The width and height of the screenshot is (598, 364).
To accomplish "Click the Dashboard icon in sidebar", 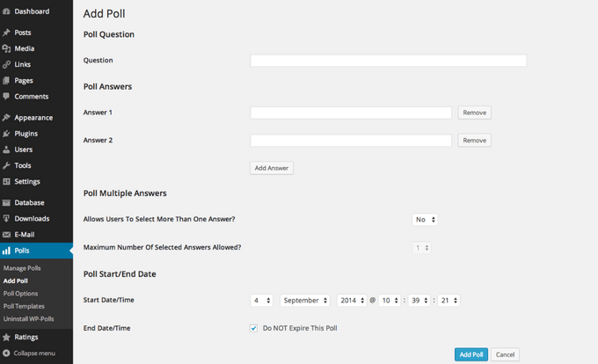I will 7,11.
